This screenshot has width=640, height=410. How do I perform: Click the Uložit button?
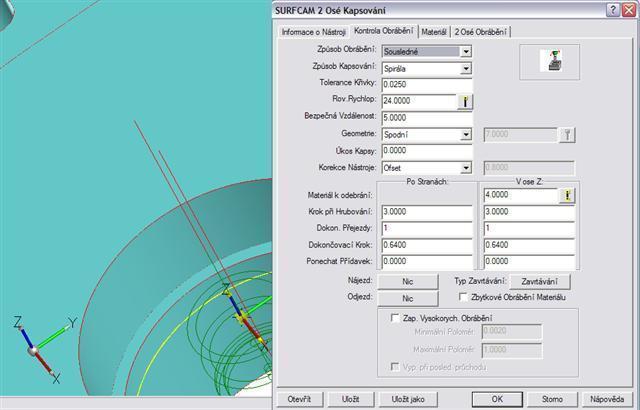pyautogui.click(x=351, y=399)
